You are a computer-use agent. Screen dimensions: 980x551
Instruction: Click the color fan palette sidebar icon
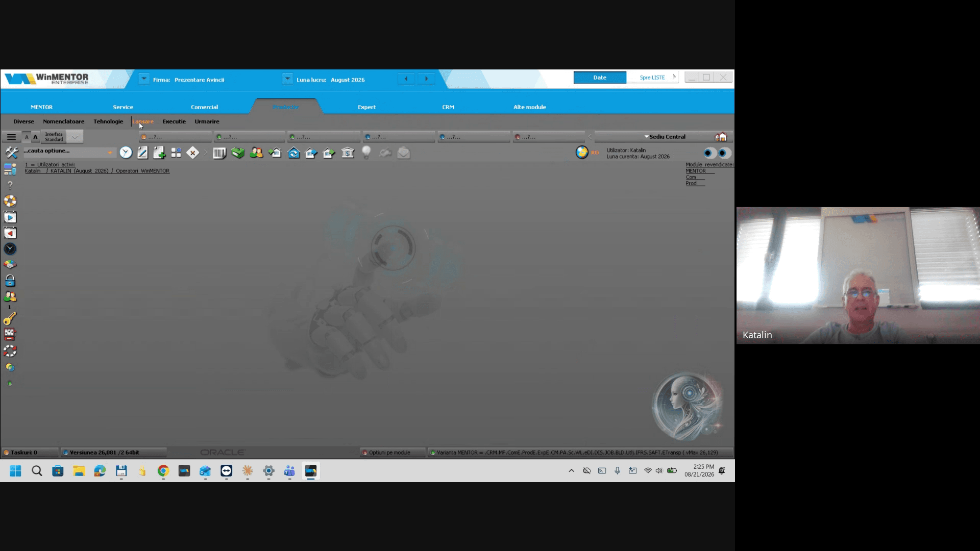10,265
